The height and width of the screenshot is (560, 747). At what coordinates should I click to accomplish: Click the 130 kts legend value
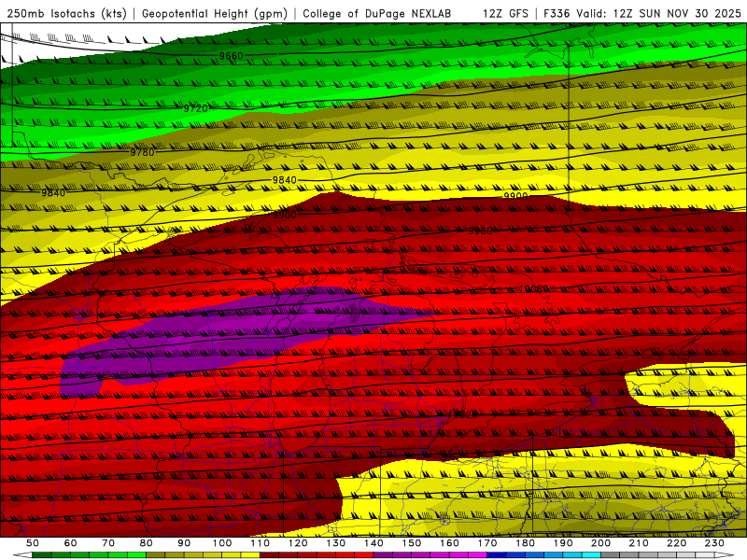(x=336, y=543)
